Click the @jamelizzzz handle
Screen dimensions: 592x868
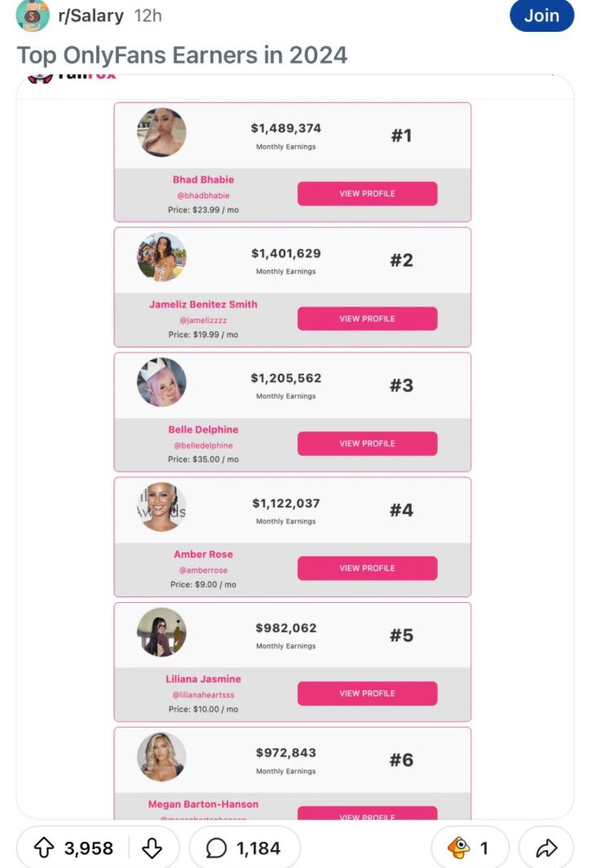[203, 321]
